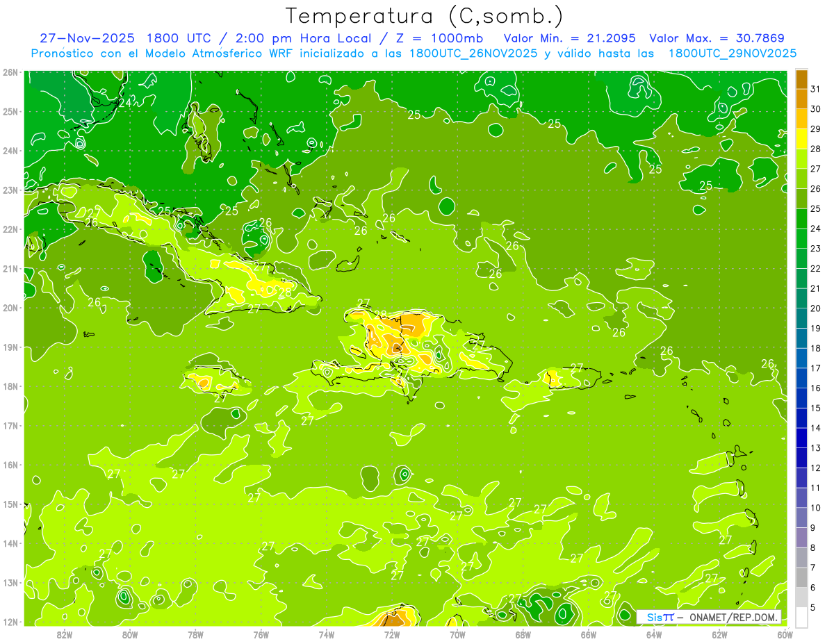The image size is (834, 644).
Task: Click the "16N" latitude axis label
Action: point(10,465)
